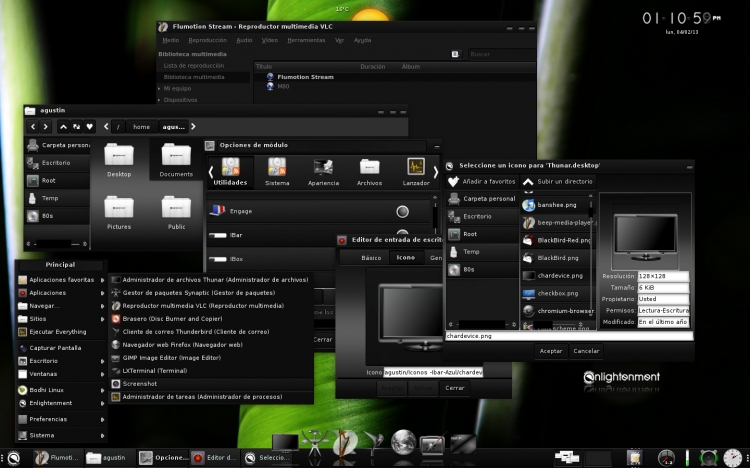Expand the Bodhi Linux submenu
750x468 pixels.
(60, 390)
